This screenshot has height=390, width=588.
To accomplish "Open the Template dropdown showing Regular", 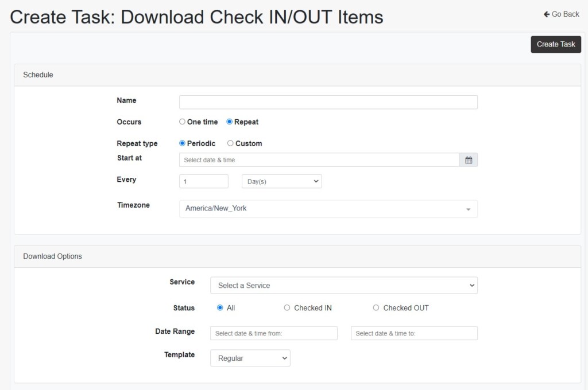I will coord(250,358).
